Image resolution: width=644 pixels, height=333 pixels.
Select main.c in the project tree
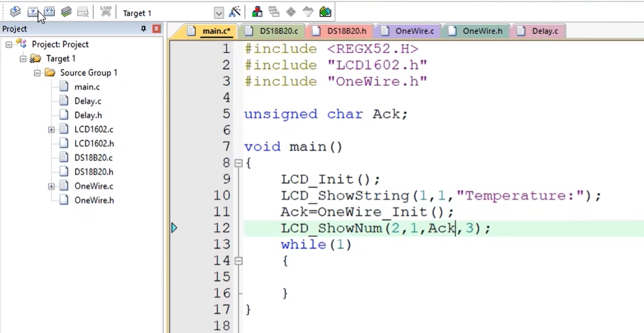[x=87, y=87]
